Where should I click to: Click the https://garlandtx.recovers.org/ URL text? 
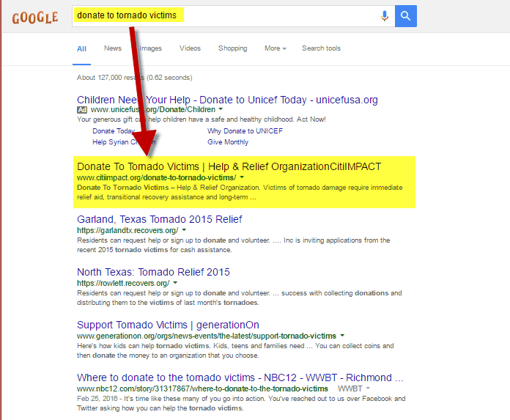click(127, 230)
